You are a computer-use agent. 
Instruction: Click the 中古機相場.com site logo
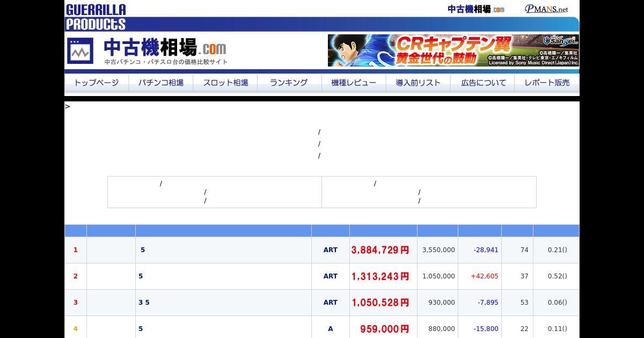pos(147,51)
